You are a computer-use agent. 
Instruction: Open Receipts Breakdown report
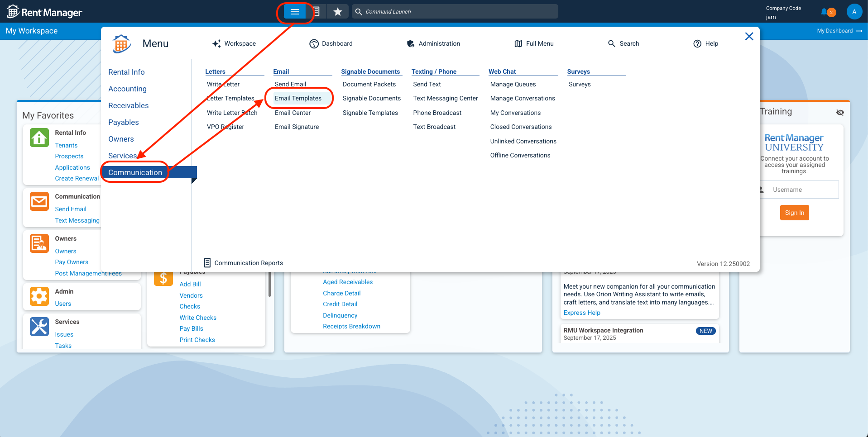point(351,326)
